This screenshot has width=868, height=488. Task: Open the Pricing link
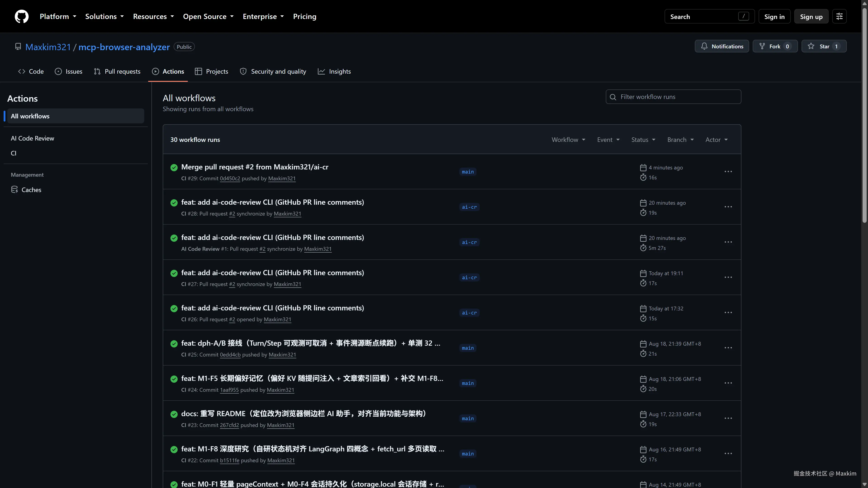click(305, 16)
